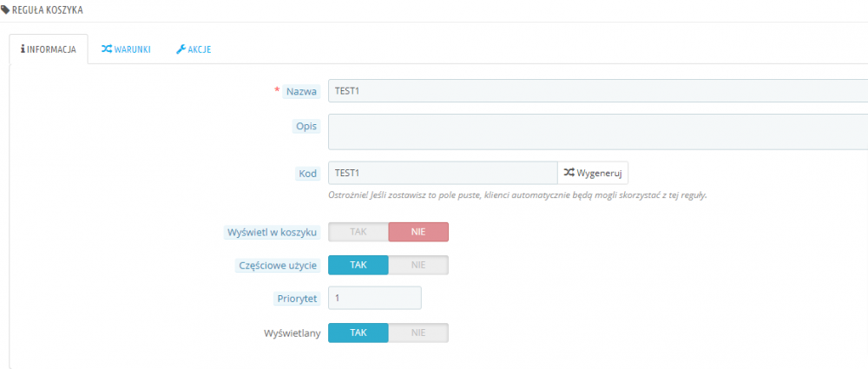
Task: Focus the Nazwa text field
Action: click(597, 90)
